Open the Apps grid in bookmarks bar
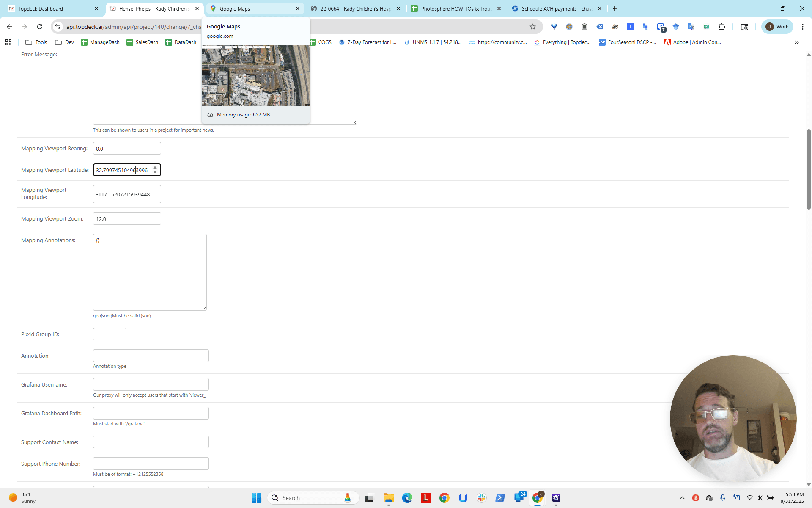 pyautogui.click(x=8, y=42)
